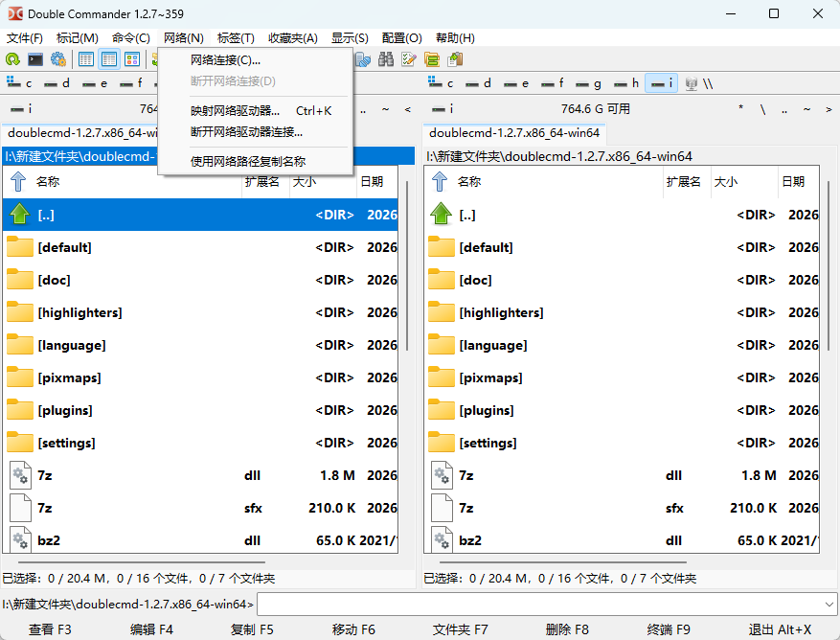Open the 标记(M) menu

pos(78,38)
